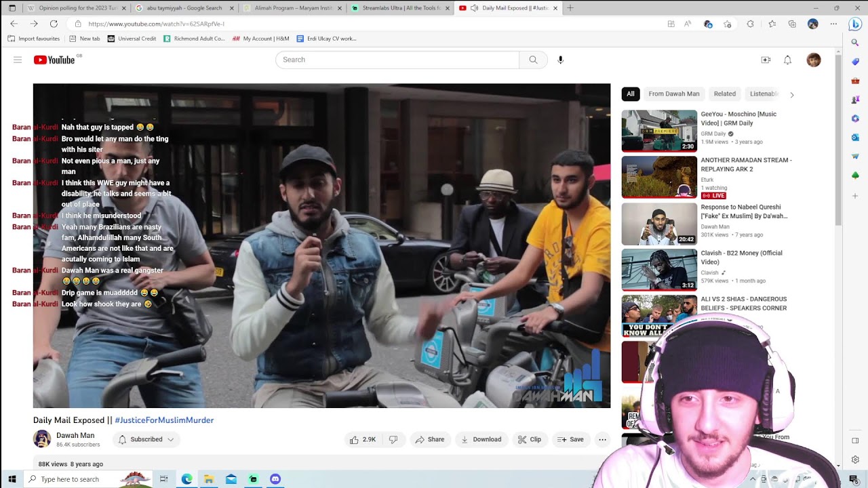Select the All filter chip
868x488 pixels.
click(631, 94)
